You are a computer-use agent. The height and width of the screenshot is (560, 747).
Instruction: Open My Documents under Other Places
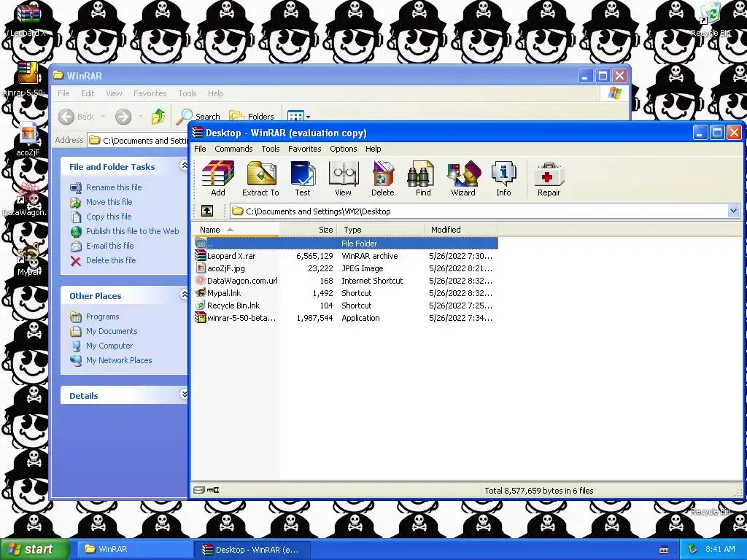112,331
